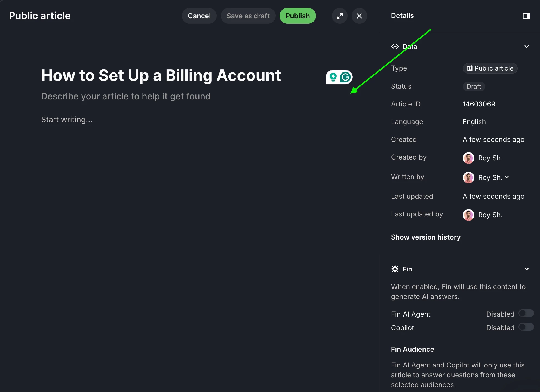Viewport: 540px width, 392px height.
Task: Collapse the Fin section chevron
Action: click(527, 269)
